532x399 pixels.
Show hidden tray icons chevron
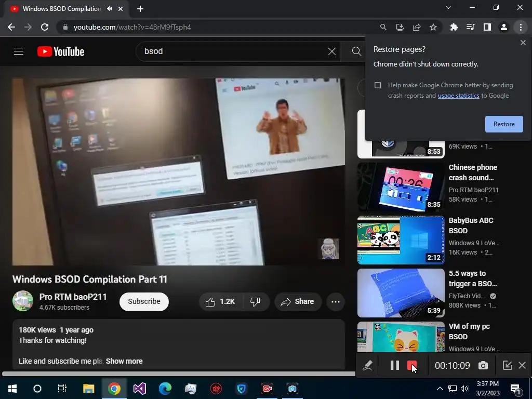tap(440, 389)
